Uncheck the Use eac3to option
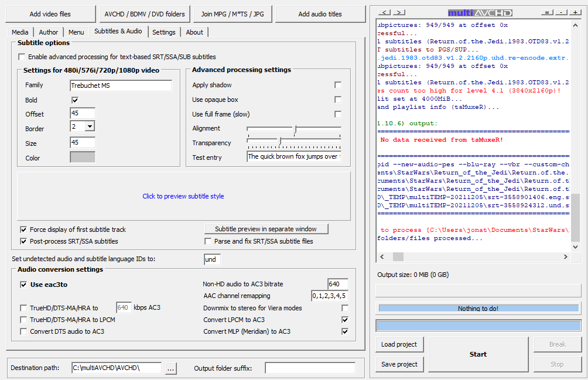588x380 pixels. [23, 285]
